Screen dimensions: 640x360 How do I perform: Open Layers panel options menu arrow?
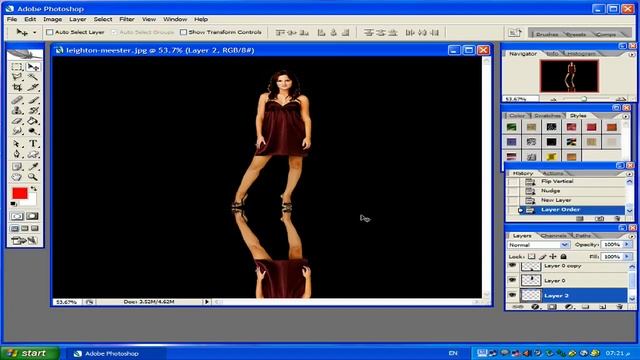(631, 236)
